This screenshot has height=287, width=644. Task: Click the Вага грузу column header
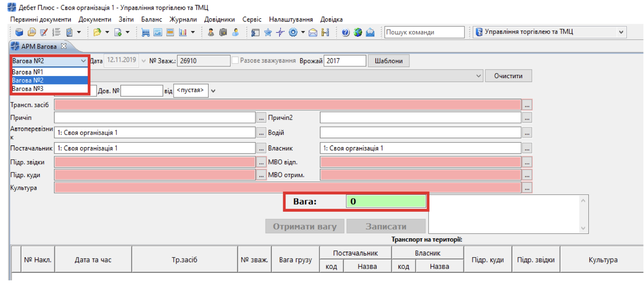[295, 260]
